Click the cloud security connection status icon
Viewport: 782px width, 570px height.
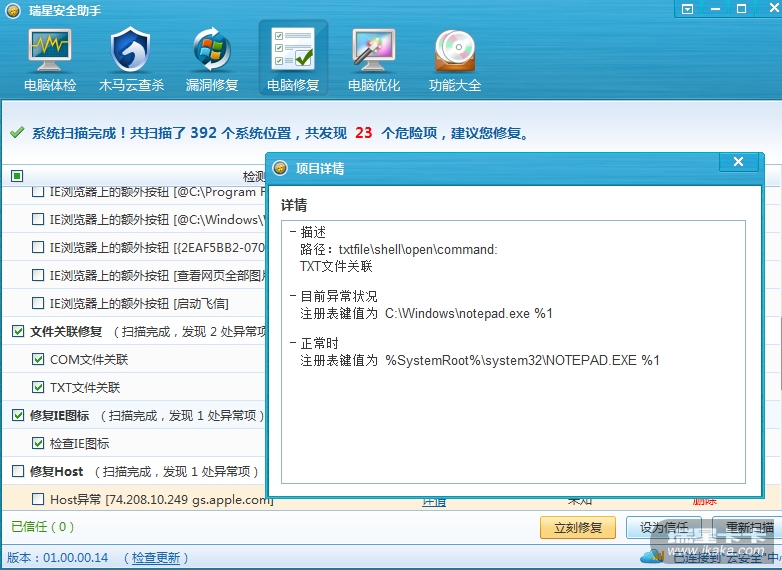pos(652,556)
